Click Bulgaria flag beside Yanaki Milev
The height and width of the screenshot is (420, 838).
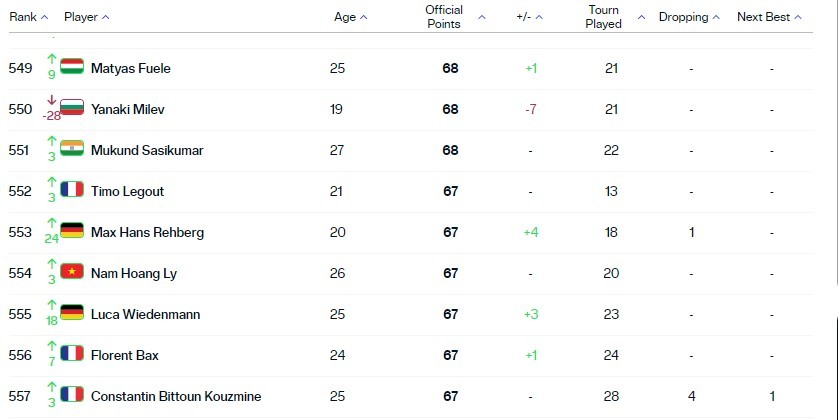(72, 107)
